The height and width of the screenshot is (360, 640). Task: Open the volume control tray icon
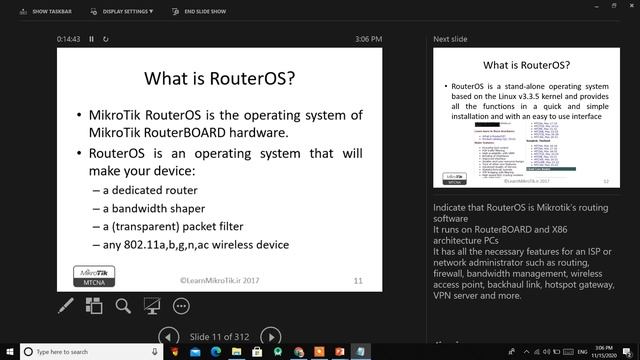(x=547, y=351)
